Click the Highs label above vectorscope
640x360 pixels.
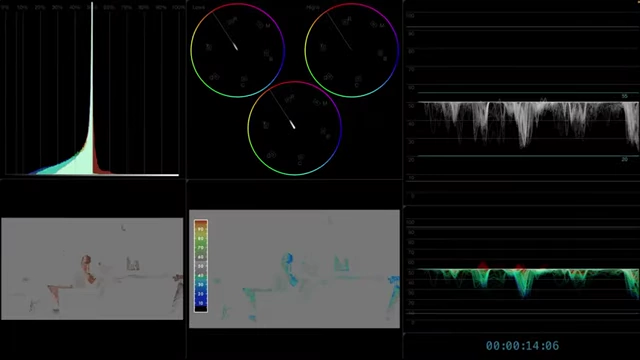pyautogui.click(x=313, y=7)
